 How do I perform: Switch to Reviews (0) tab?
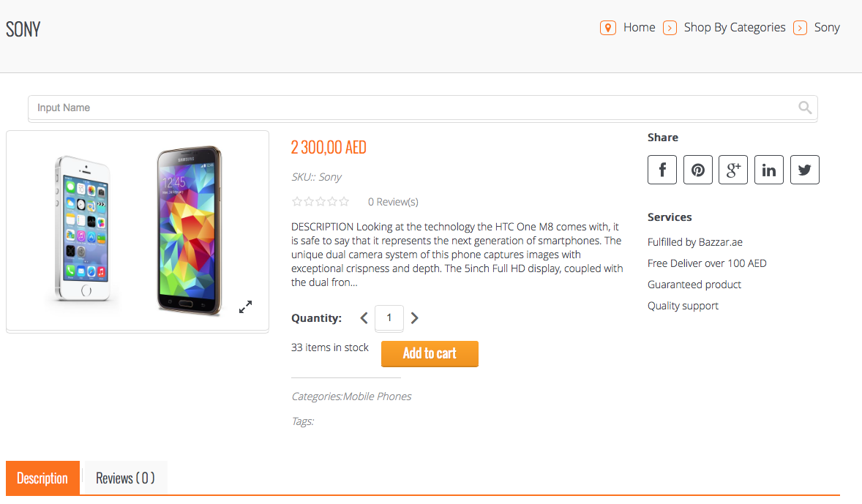coord(125,478)
